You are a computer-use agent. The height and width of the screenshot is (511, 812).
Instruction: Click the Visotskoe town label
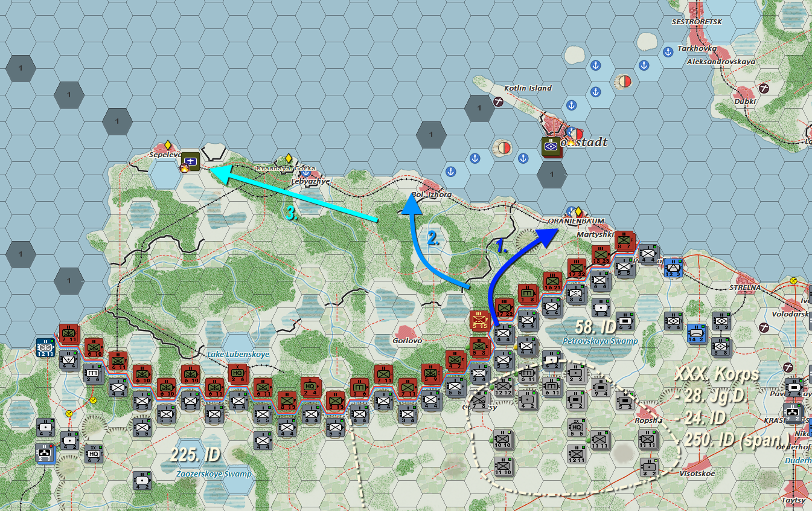pos(697,474)
